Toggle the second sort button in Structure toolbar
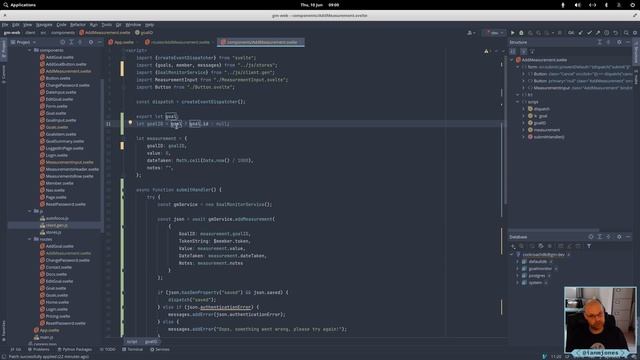 523,51
